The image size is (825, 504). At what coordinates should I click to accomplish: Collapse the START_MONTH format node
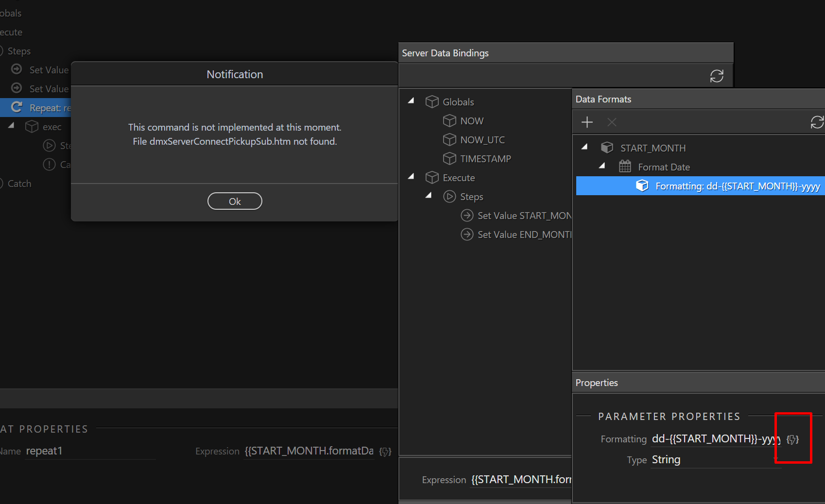pyautogui.click(x=584, y=147)
